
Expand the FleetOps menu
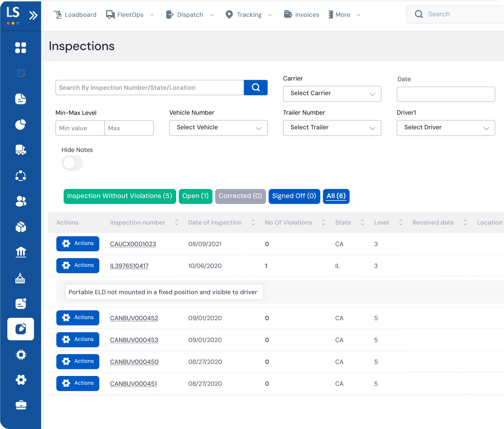(x=130, y=15)
